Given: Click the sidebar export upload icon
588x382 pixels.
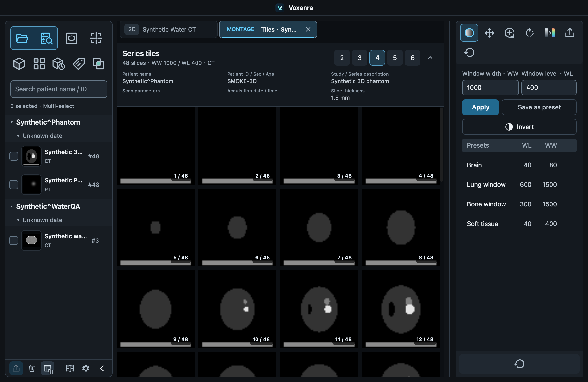Looking at the screenshot, I should tap(16, 368).
